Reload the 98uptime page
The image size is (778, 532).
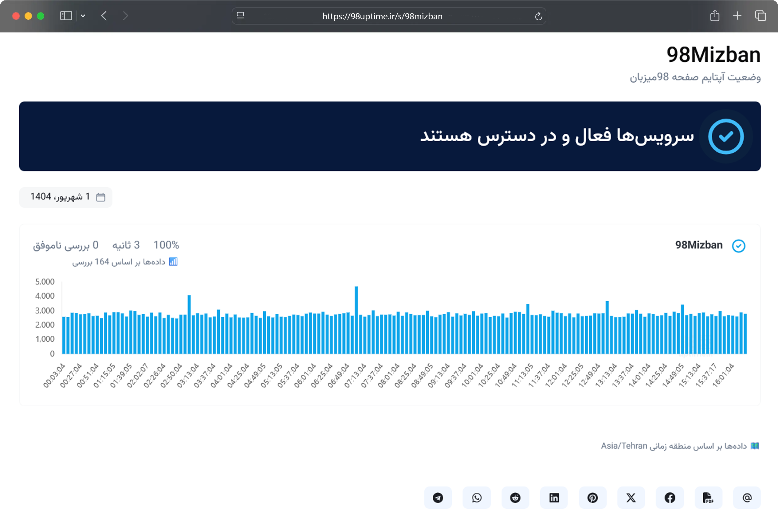[x=538, y=16]
